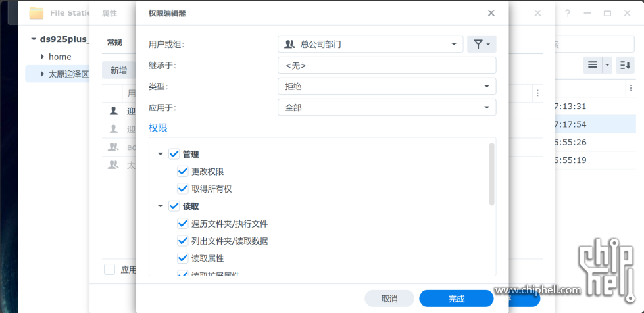644x313 pixels.
Task: Open the sort order icon in File Station
Action: (x=625, y=65)
